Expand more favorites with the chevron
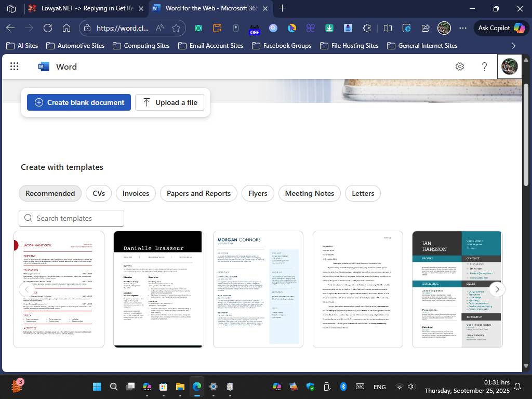The image size is (532, 399). click(x=514, y=46)
